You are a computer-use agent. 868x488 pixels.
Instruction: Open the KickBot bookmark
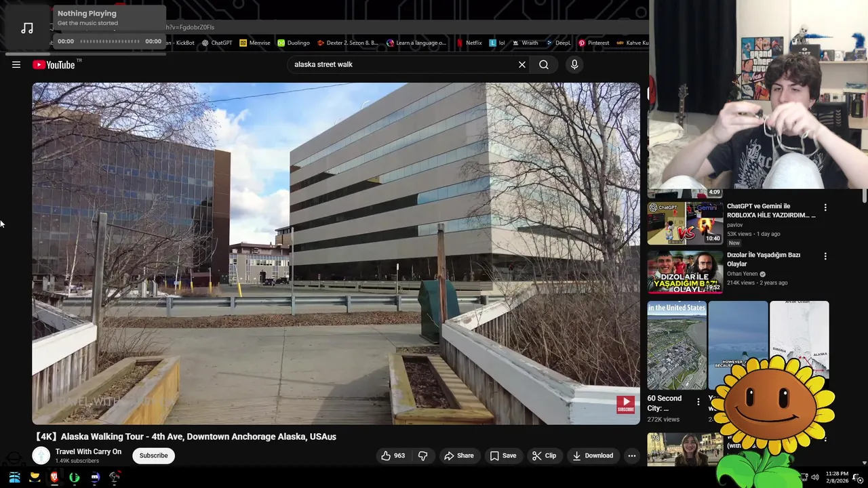[x=181, y=43]
